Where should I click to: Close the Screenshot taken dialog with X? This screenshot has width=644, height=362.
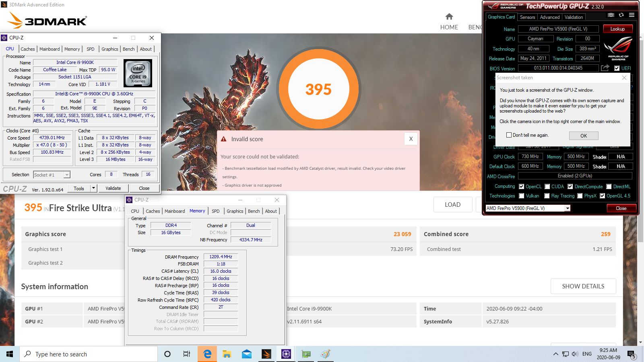tap(624, 78)
